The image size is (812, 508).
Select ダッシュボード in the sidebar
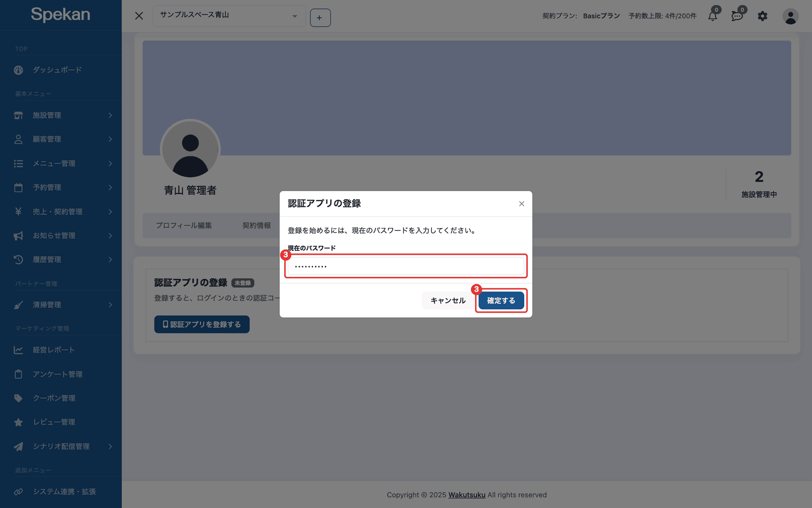57,70
